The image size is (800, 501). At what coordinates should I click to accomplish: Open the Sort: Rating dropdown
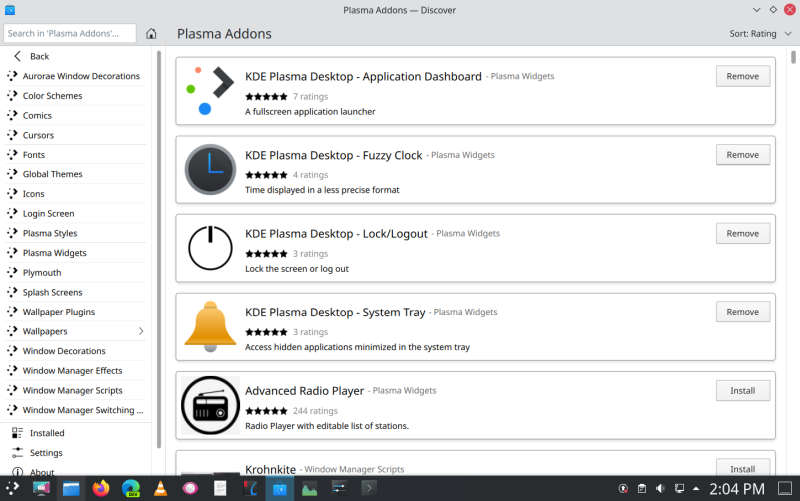pyautogui.click(x=760, y=34)
